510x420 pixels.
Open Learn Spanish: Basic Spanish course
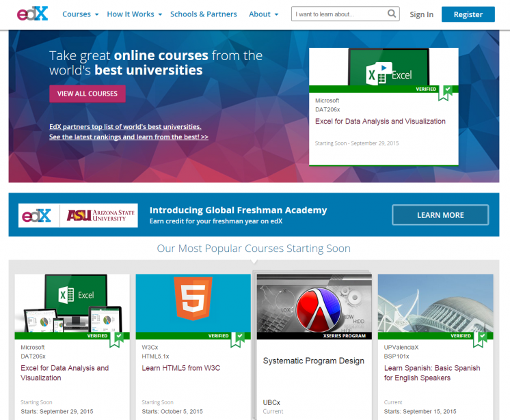432,373
